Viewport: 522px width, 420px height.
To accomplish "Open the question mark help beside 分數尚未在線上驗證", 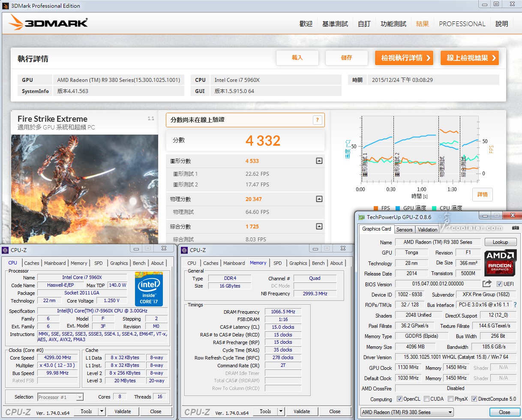I will pos(317,120).
